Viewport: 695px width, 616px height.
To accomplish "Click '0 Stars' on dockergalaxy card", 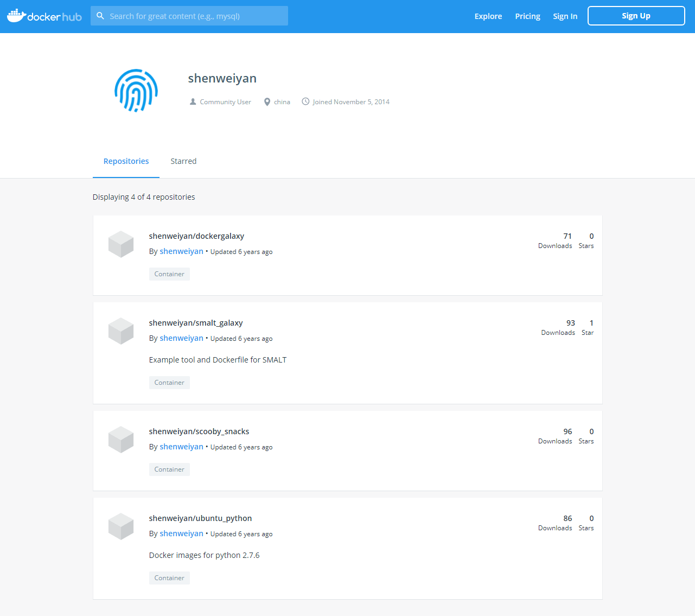I will (586, 240).
